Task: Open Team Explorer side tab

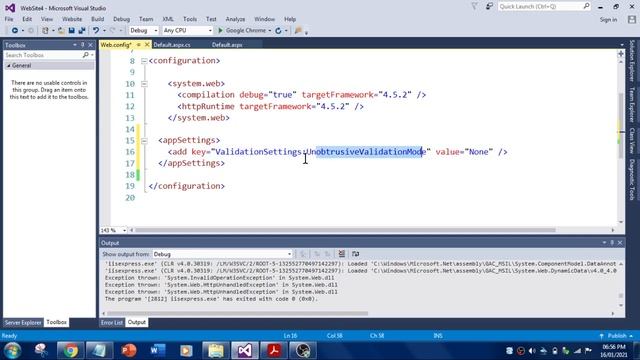Action: pyautogui.click(x=632, y=104)
